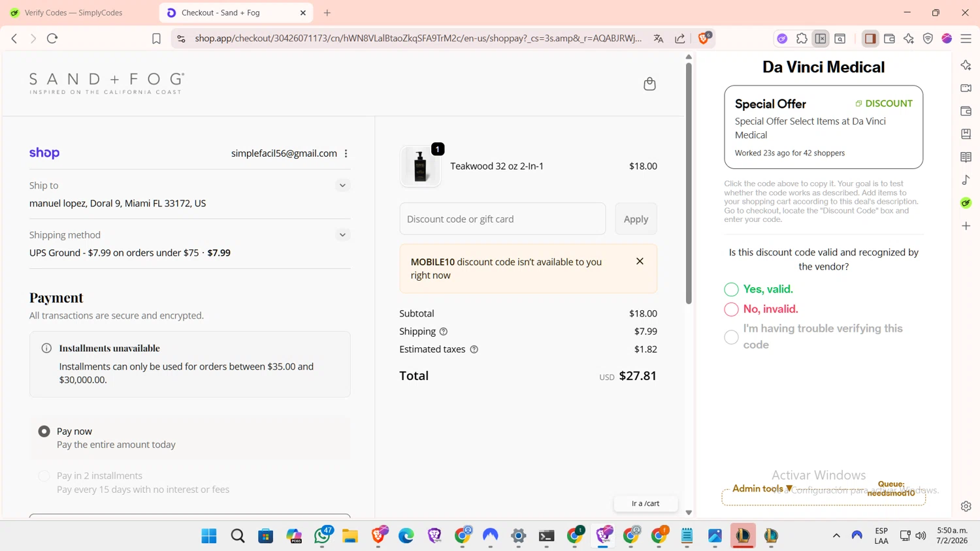Open a new browser tab

point(327,12)
